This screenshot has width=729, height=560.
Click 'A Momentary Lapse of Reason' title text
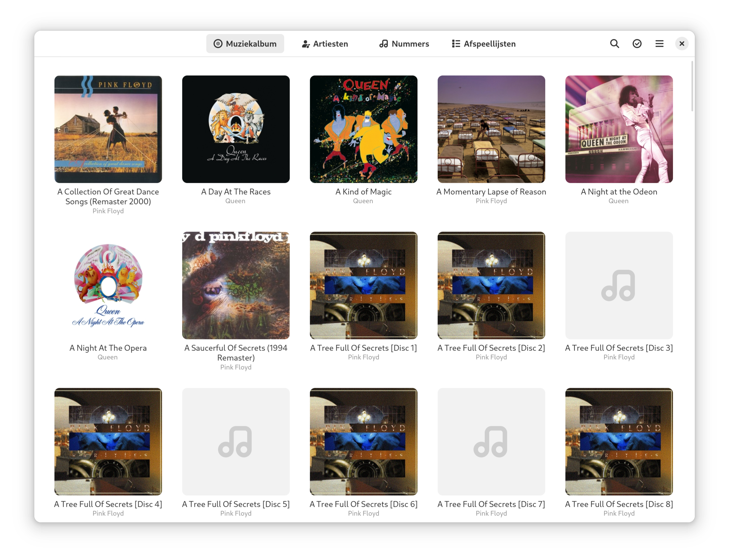[x=491, y=192]
